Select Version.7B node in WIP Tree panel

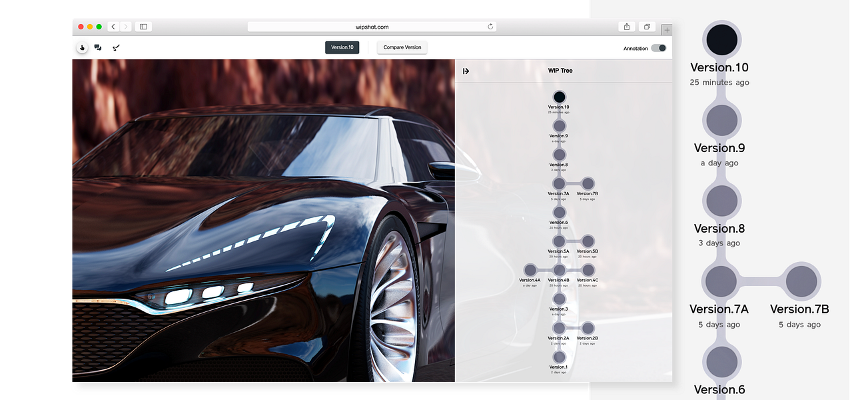588,183
